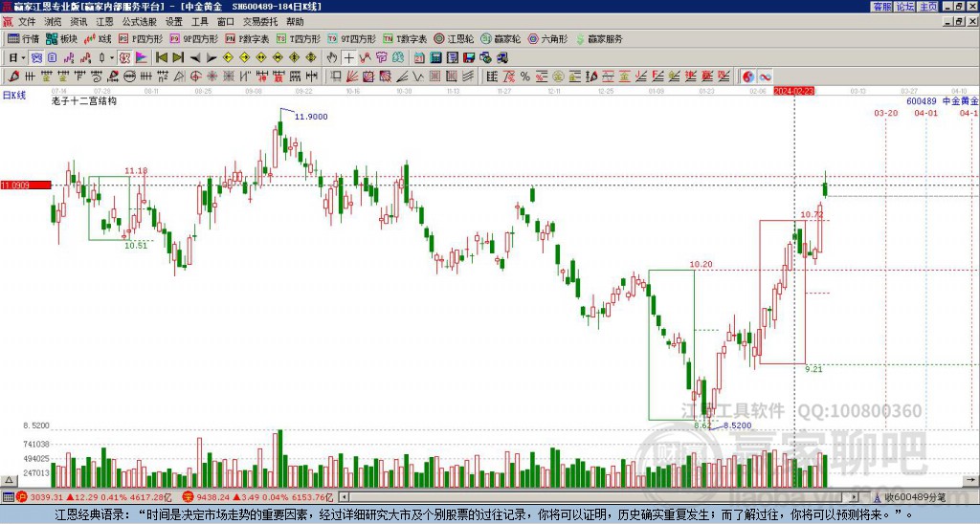Click the 8.5200 low price label
The image size is (980, 524).
738,426
